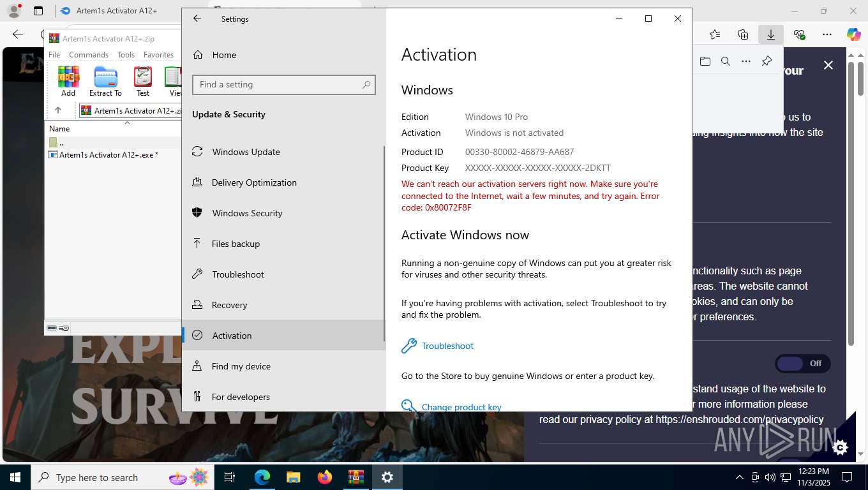Image resolution: width=868 pixels, height=490 pixels.
Task: Click the WinRAR archive path field
Action: (x=130, y=110)
